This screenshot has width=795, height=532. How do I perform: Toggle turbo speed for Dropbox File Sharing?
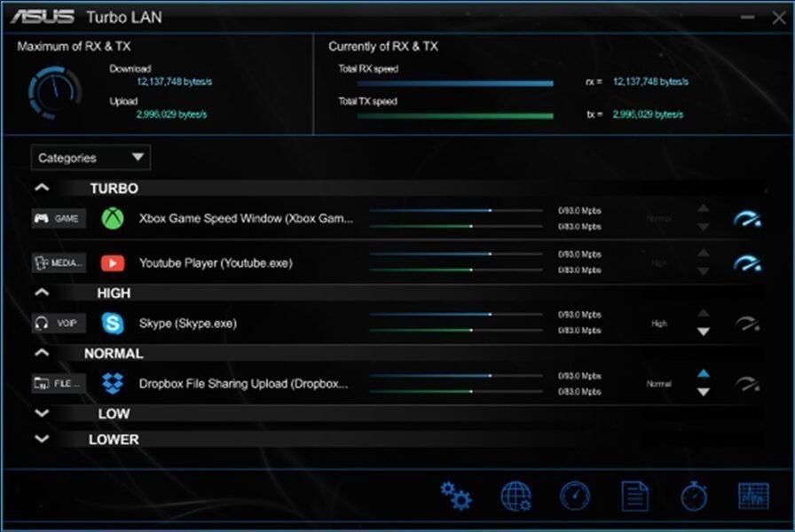coord(747,384)
